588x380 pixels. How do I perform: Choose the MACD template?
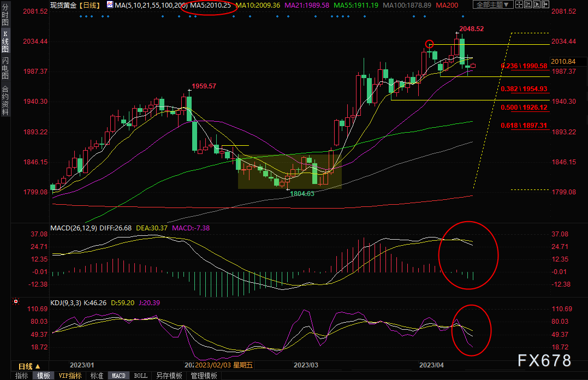119,376
